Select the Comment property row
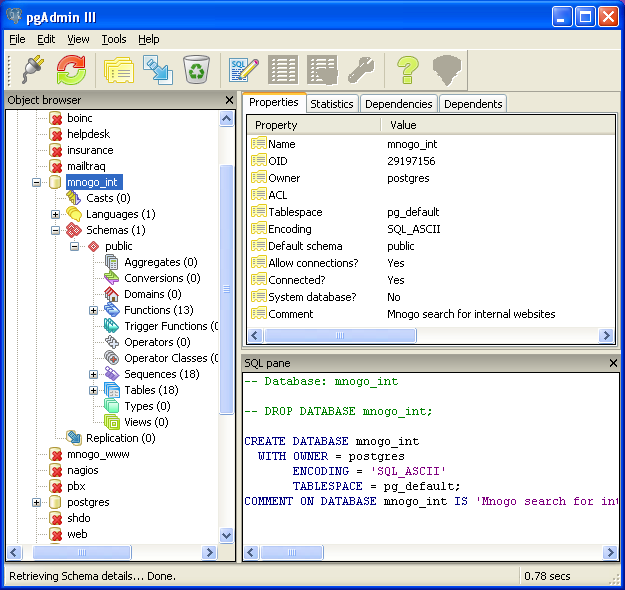Image resolution: width=625 pixels, height=590 pixels. click(x=430, y=314)
